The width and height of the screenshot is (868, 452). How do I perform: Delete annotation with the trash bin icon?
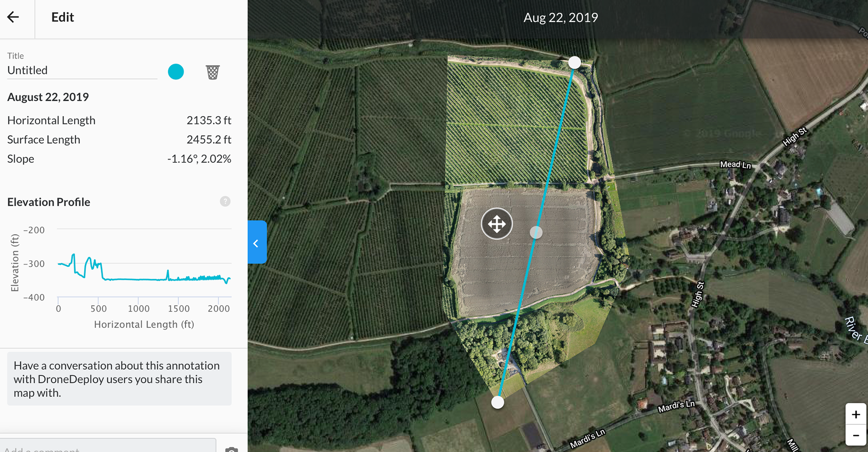[x=212, y=72]
